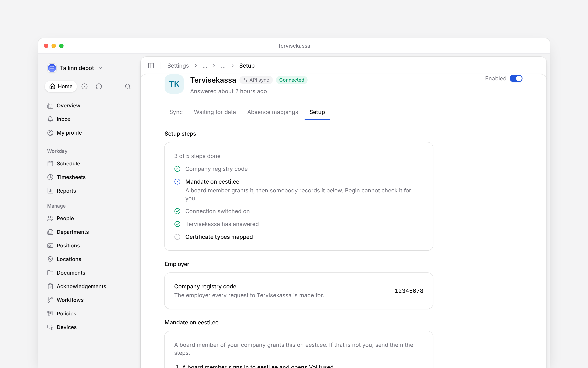Click the 3 of 5 steps done text
Screen dimensions: 588x368
coord(197,156)
